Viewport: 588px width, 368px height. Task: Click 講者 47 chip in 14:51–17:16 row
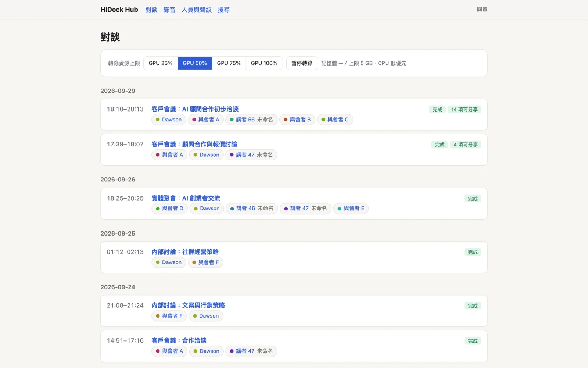pos(251,351)
